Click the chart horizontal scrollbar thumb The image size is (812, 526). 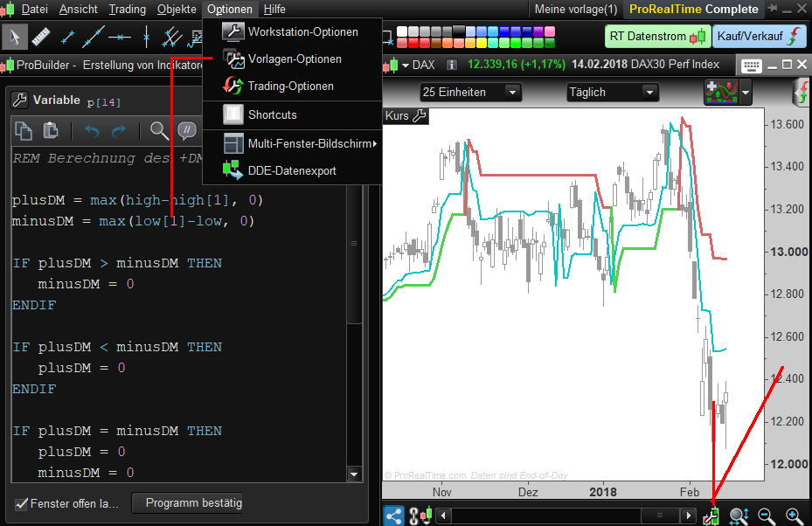coord(660,516)
